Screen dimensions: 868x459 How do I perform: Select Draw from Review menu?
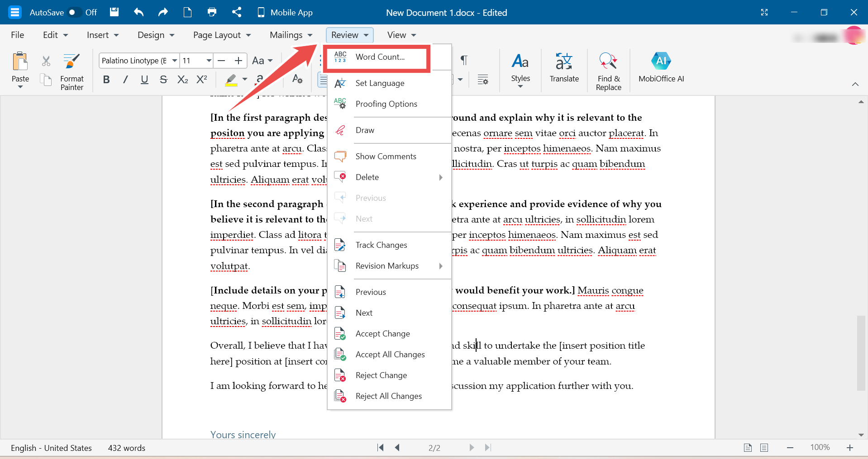click(x=389, y=130)
